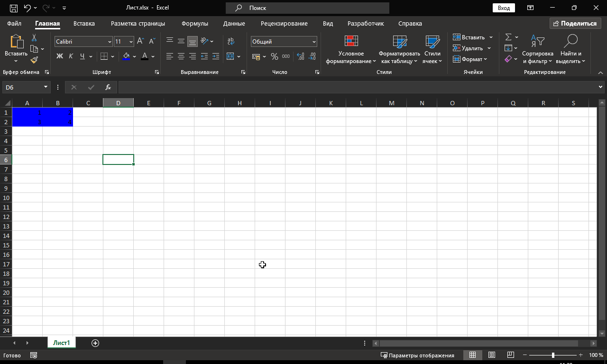This screenshot has height=364, width=607.
Task: Open the Общий number format dropdown
Action: coord(314,41)
